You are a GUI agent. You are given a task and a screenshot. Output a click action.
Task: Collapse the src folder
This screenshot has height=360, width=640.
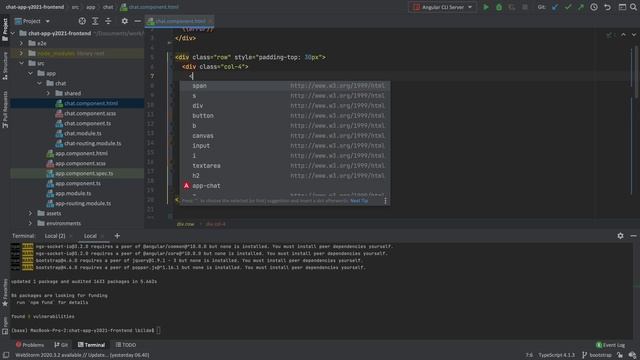22,63
